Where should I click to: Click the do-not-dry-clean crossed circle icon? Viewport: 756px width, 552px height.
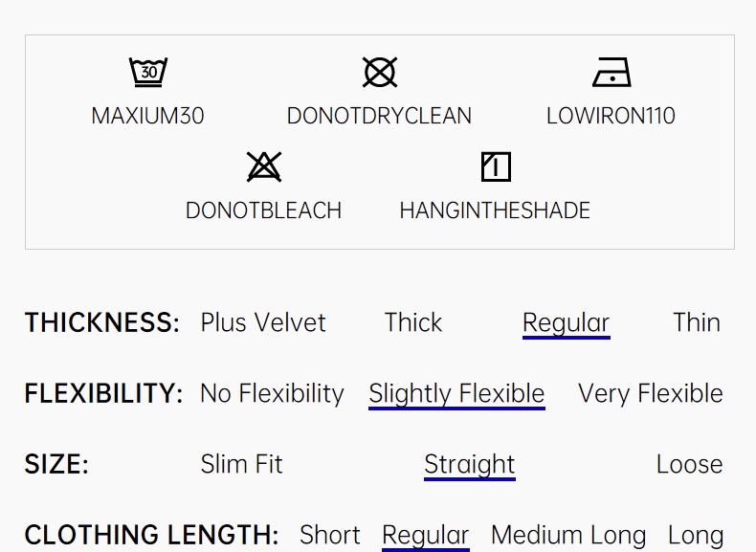click(x=380, y=72)
